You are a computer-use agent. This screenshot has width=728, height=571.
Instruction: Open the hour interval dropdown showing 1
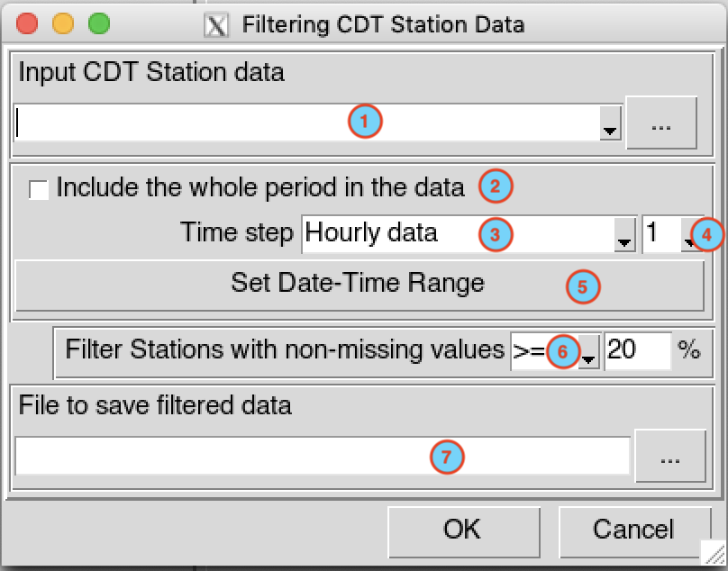tap(692, 234)
